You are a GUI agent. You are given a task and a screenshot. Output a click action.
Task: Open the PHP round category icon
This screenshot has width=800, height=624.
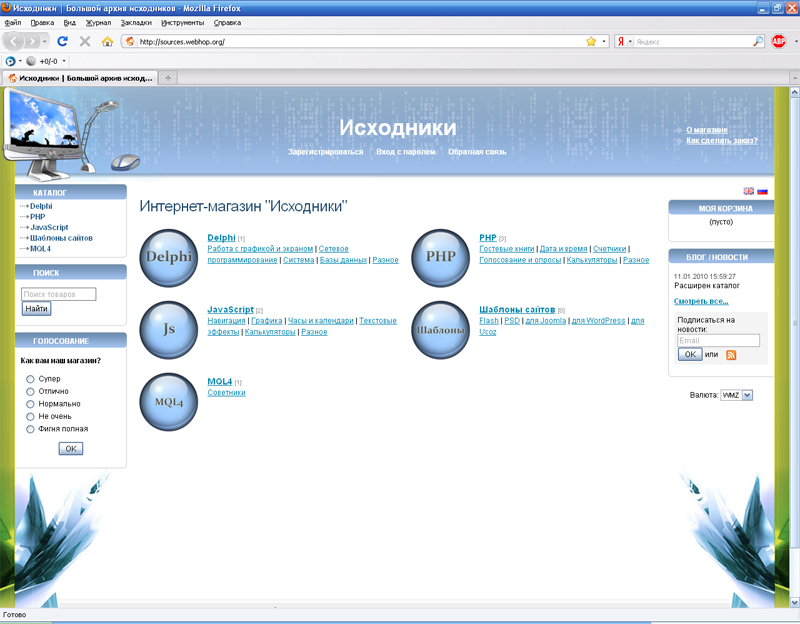click(441, 257)
